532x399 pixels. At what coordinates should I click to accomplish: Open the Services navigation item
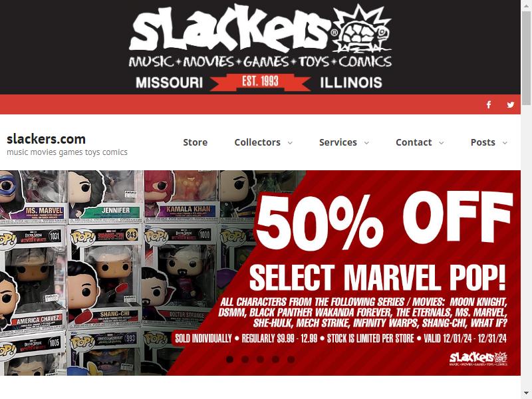[x=338, y=142]
